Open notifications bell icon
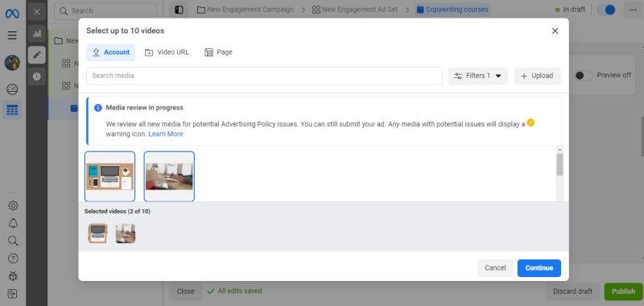Image resolution: width=644 pixels, height=306 pixels. click(x=13, y=223)
